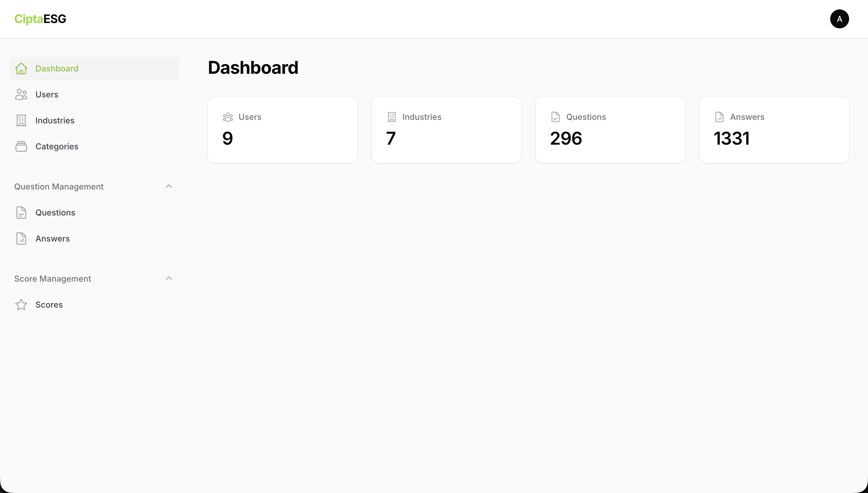Image resolution: width=868 pixels, height=493 pixels.
Task: Click the Questions stat card showing 296
Action: (x=610, y=130)
